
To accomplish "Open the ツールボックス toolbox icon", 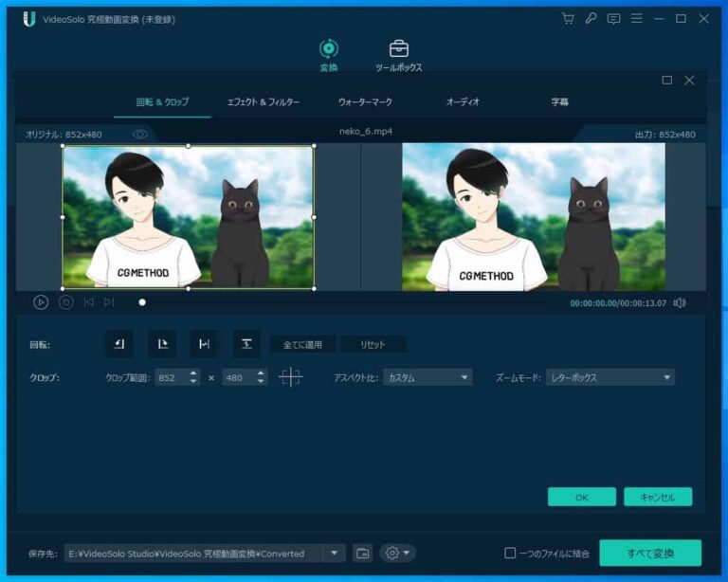I will pos(399,49).
